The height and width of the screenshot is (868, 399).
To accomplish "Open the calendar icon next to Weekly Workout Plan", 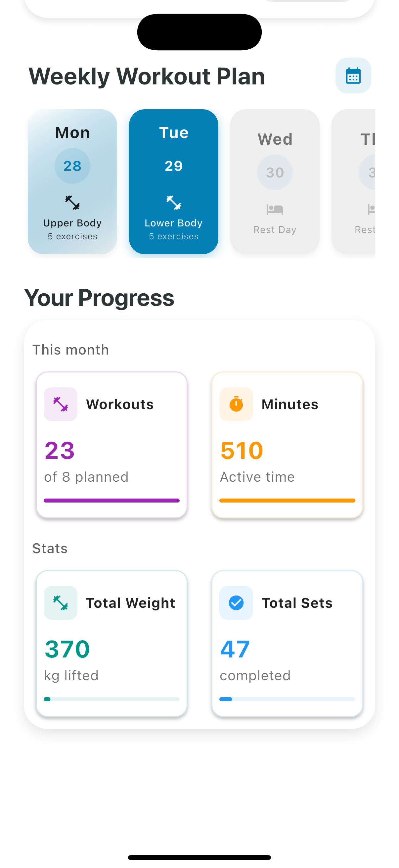I will (x=353, y=75).
